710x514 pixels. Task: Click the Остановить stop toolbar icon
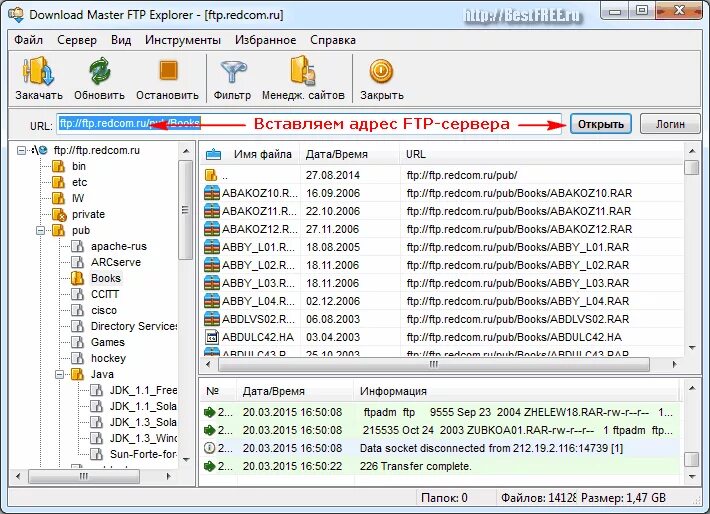[168, 71]
